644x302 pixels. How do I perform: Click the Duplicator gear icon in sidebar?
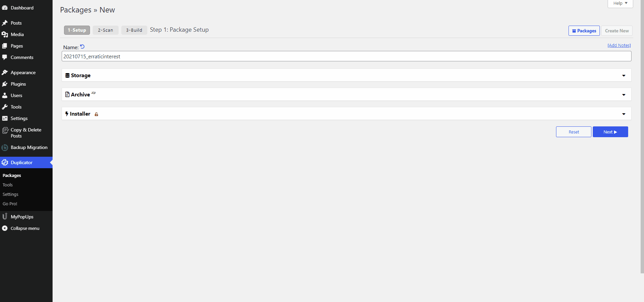(x=5, y=162)
